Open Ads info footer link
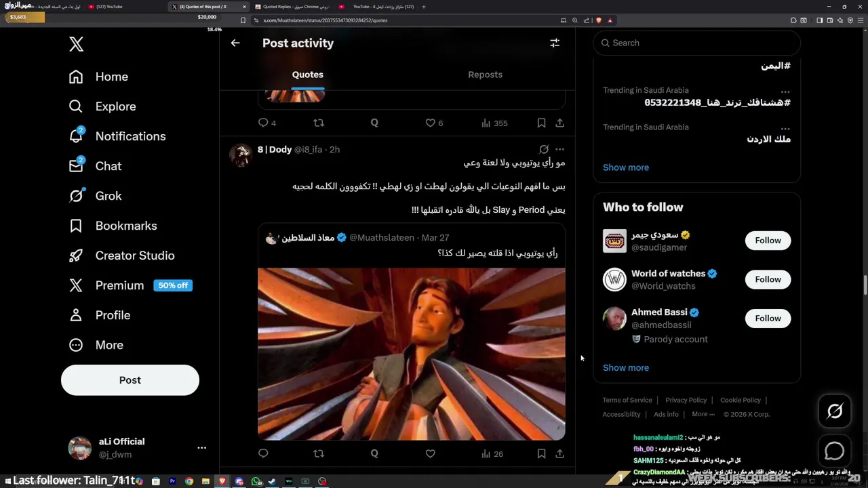This screenshot has height=488, width=868. [x=666, y=414]
